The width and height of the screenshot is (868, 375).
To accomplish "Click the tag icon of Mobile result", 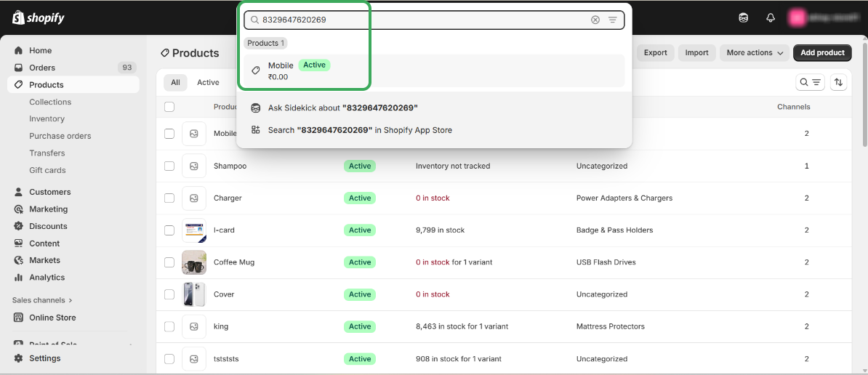I will tap(255, 70).
